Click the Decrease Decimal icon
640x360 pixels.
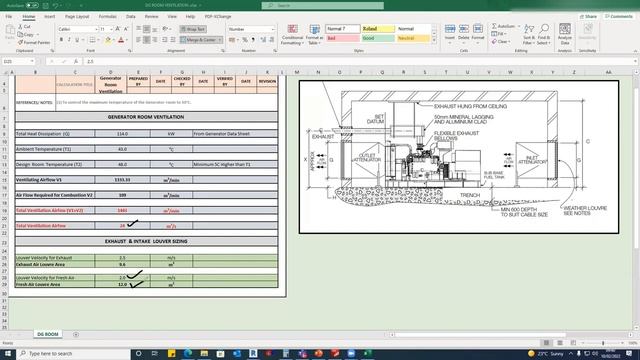[x=272, y=40]
